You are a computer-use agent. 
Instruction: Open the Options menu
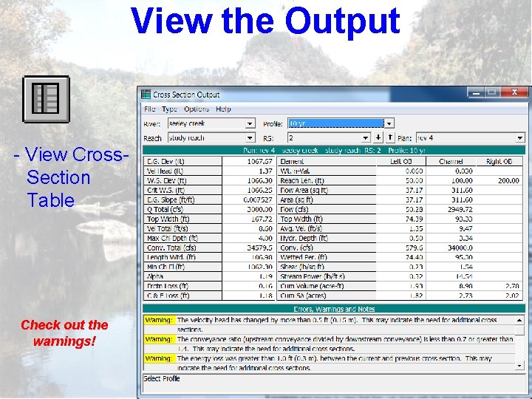197,109
